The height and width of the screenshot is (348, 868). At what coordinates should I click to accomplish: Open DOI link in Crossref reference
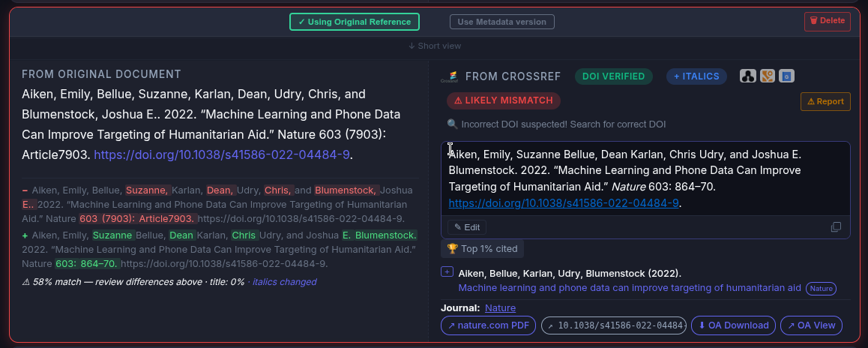[564, 203]
